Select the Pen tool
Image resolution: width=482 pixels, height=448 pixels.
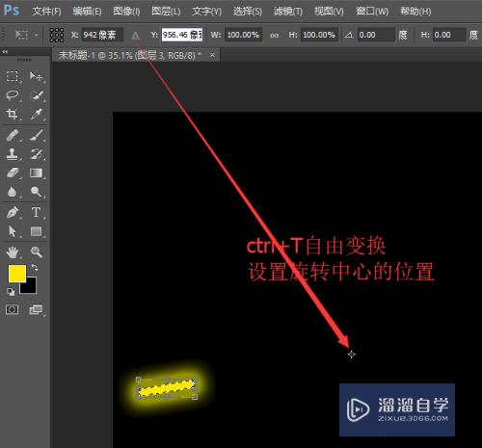click(13, 213)
